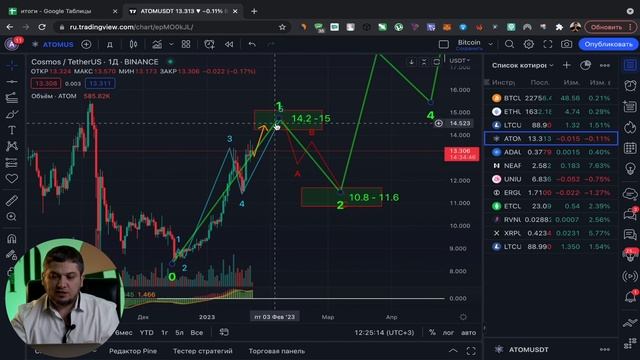Add a symbol to the watchlist
The height and width of the screenshot is (360, 640).
click(x=567, y=65)
